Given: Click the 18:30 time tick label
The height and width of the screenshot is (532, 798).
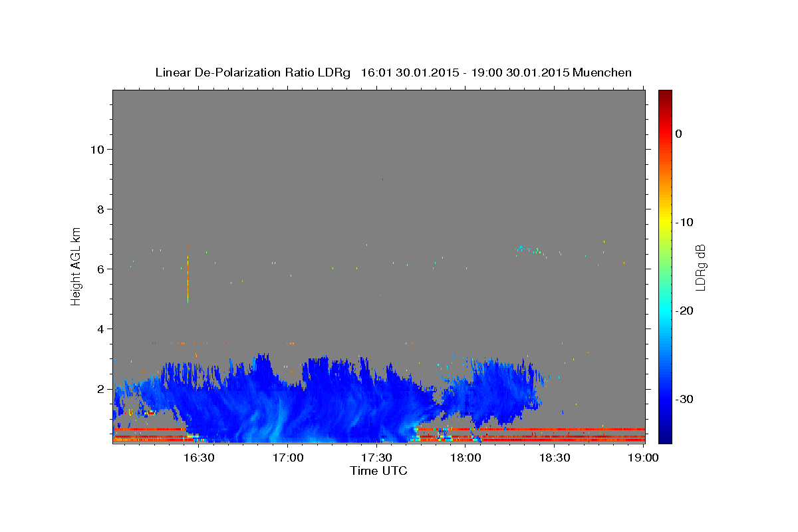Looking at the screenshot, I should [555, 458].
